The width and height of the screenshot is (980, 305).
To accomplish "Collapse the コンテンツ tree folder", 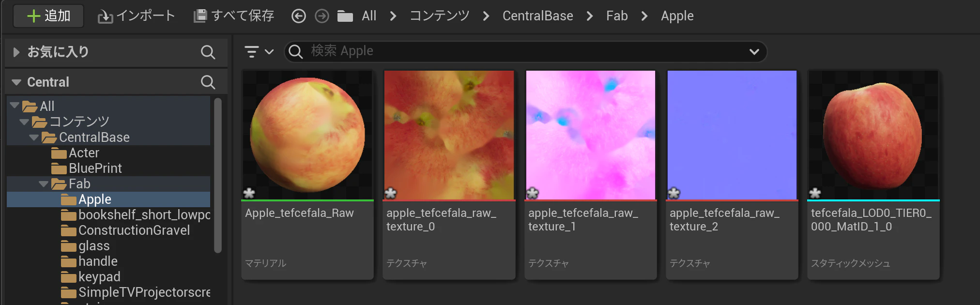I will coord(24,122).
